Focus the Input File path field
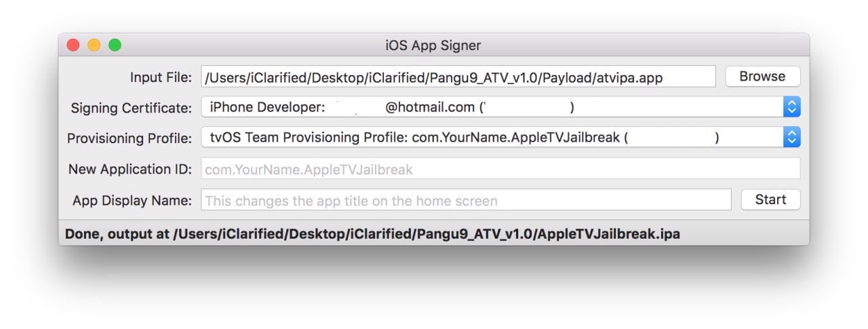The image size is (868, 329). (x=458, y=77)
